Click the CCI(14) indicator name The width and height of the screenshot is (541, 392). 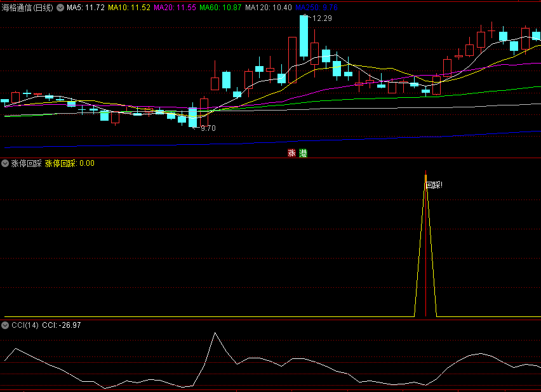(25, 325)
